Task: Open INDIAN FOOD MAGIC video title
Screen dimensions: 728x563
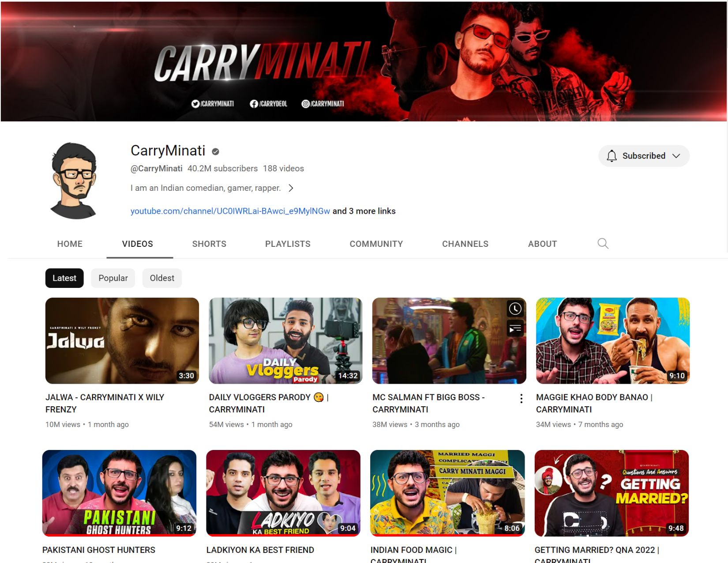Action: [413, 555]
